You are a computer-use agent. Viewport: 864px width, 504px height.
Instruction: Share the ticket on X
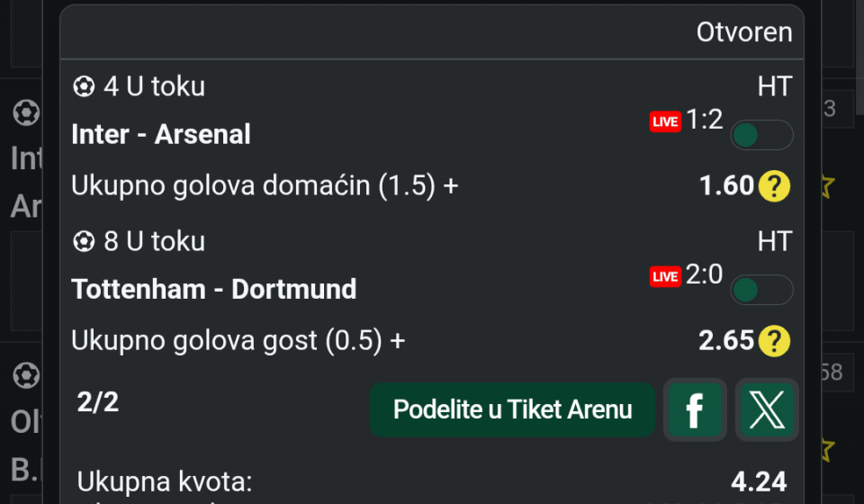coord(767,410)
